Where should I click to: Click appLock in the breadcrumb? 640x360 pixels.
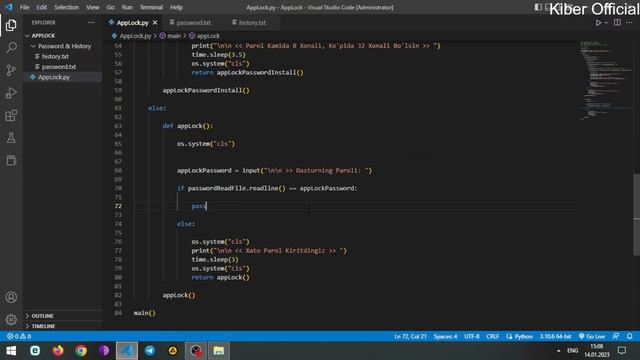pyautogui.click(x=208, y=36)
